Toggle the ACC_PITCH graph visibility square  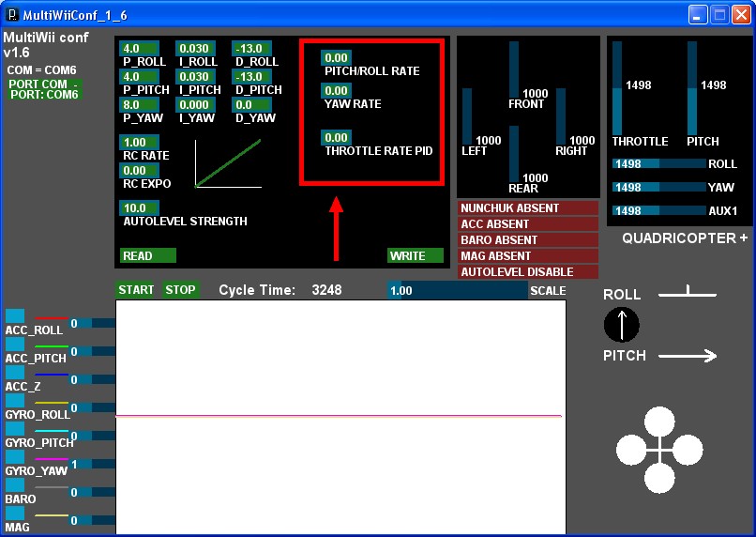(x=15, y=344)
